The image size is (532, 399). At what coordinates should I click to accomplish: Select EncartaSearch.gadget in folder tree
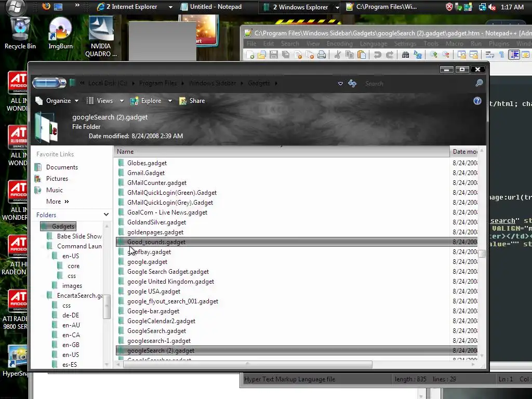pyautogui.click(x=79, y=296)
